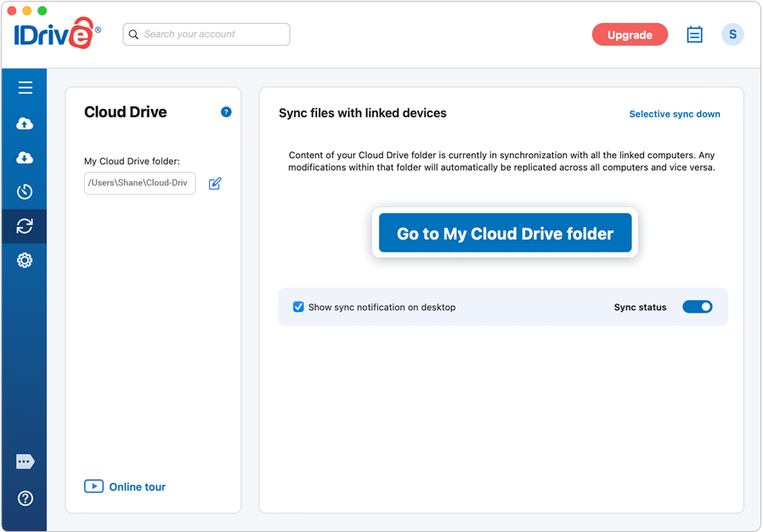
Task: Start the Online tour
Action: point(126,486)
